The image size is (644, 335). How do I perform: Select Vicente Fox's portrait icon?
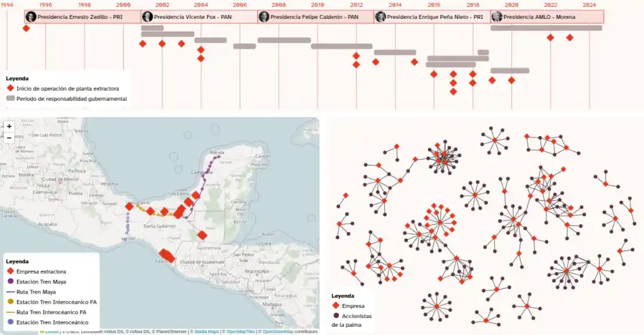coord(147,17)
